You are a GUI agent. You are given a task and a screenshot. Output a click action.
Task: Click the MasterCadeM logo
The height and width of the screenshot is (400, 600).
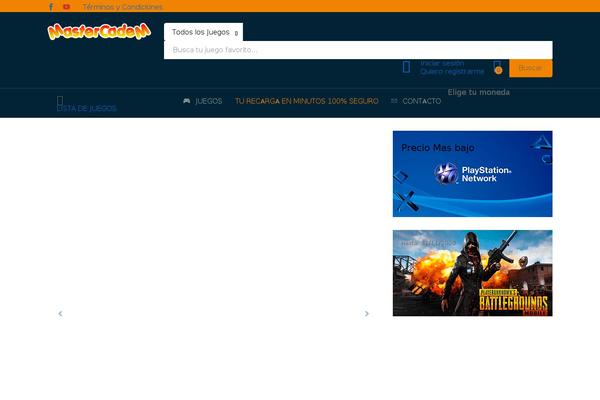click(99, 31)
